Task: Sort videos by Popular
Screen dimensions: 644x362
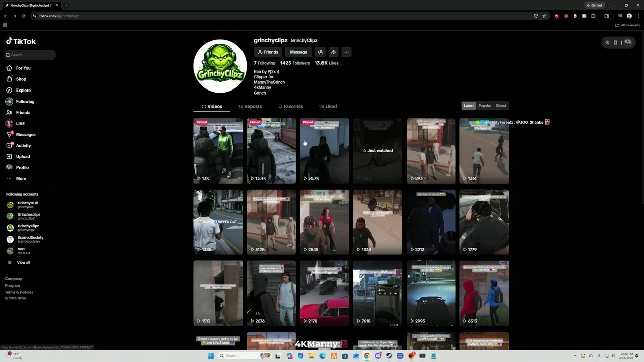Action: point(485,106)
